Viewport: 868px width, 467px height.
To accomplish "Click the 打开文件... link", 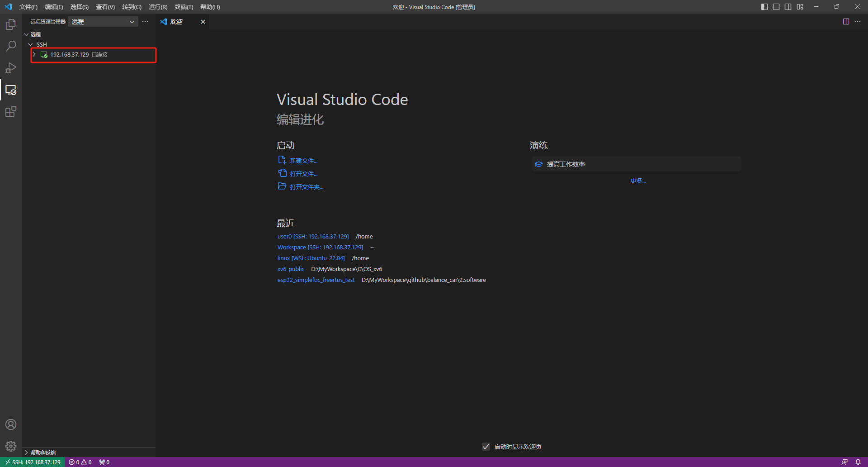I will click(304, 174).
